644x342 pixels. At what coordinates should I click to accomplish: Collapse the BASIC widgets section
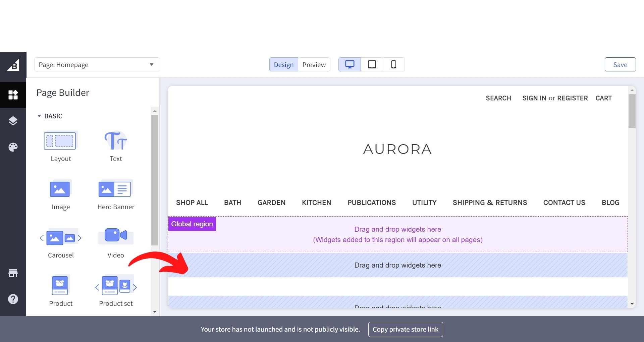[x=39, y=116]
